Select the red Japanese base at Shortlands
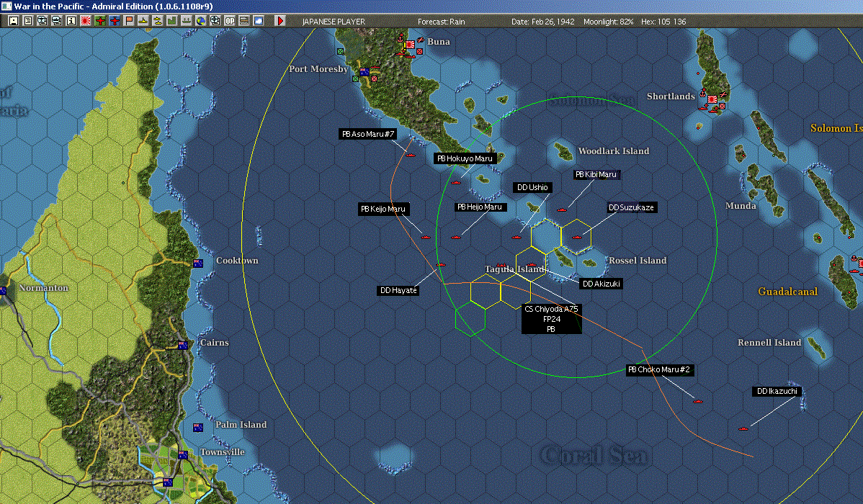This screenshot has width=863, height=504. [x=712, y=99]
